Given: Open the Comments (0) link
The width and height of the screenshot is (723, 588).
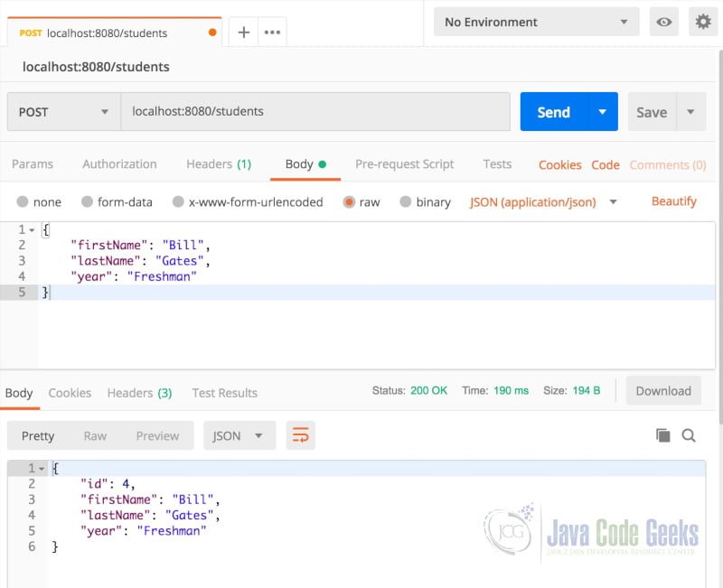Looking at the screenshot, I should point(668,165).
